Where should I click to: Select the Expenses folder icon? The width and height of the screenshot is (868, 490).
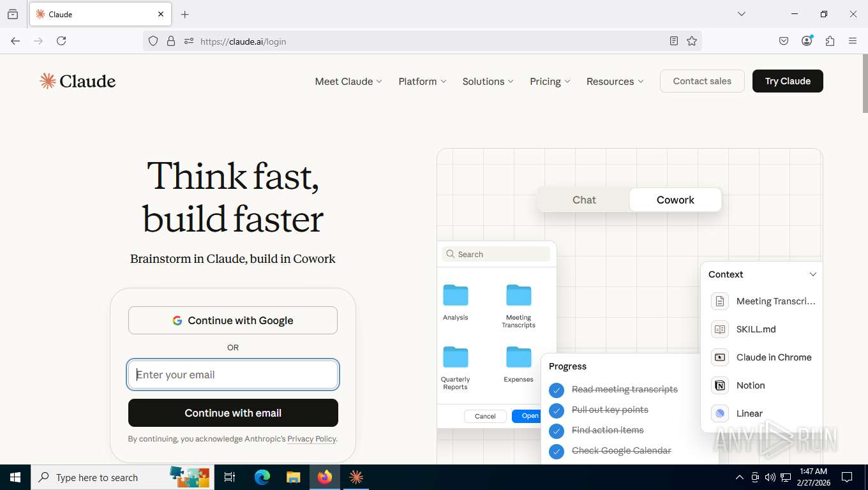519,357
